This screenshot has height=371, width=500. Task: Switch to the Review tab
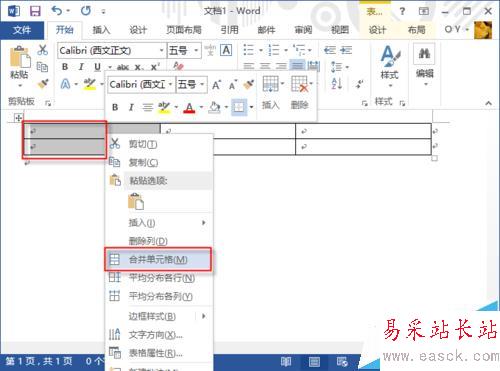pyautogui.click(x=303, y=30)
